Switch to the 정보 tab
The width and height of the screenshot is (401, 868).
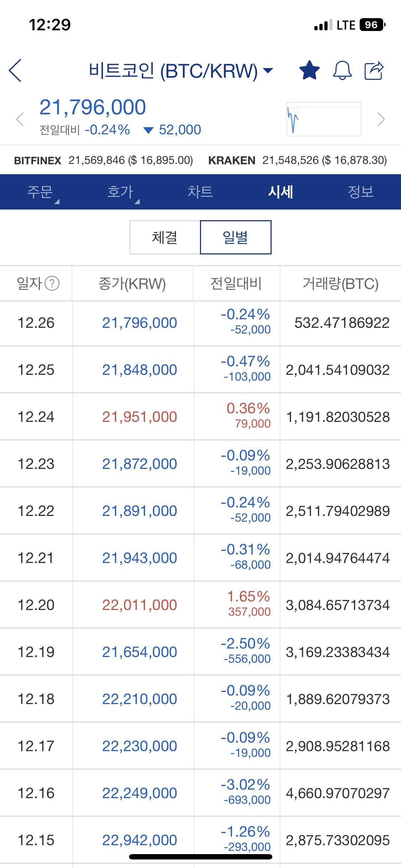(x=360, y=192)
